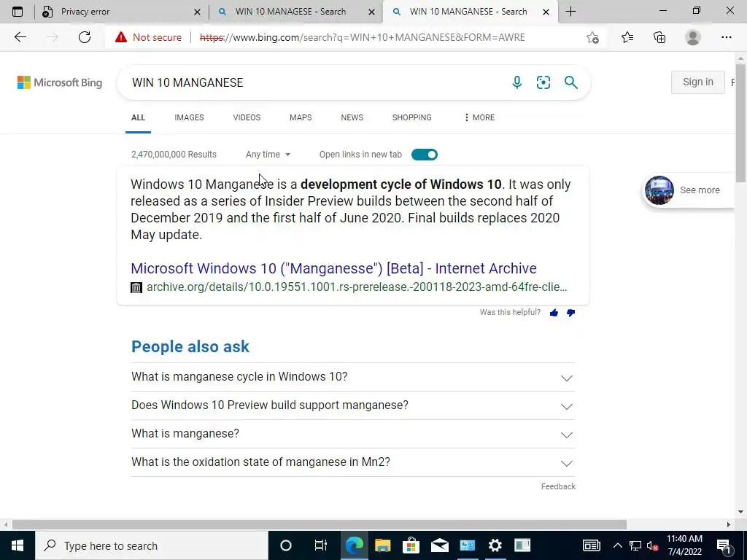Screen dimensions: 747x560
Task: Open the Collections panel
Action: coord(659,37)
